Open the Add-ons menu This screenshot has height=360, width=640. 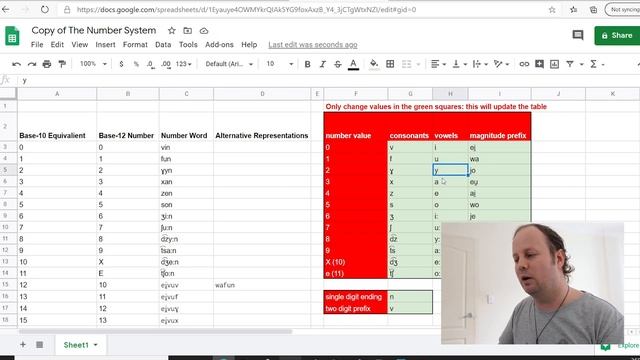point(219,44)
